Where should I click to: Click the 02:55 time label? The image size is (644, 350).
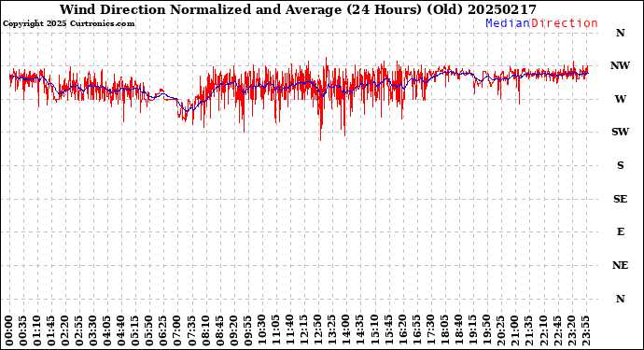[x=79, y=331]
